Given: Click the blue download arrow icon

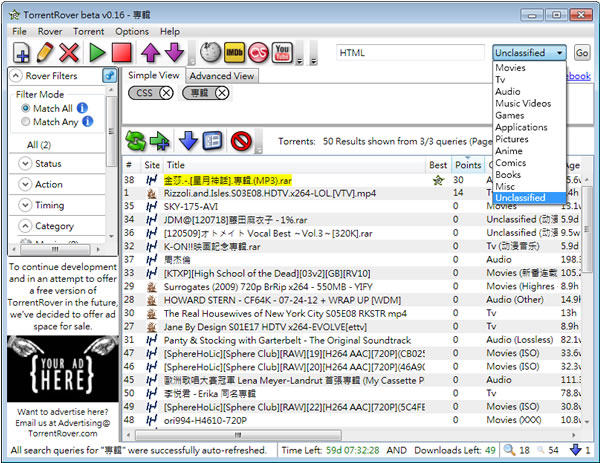Looking at the screenshot, I should coord(189,141).
